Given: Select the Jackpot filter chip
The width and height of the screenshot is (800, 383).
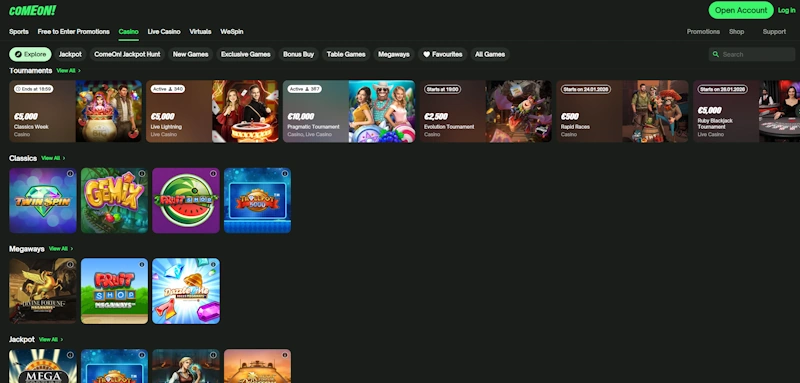Looking at the screenshot, I should point(70,54).
